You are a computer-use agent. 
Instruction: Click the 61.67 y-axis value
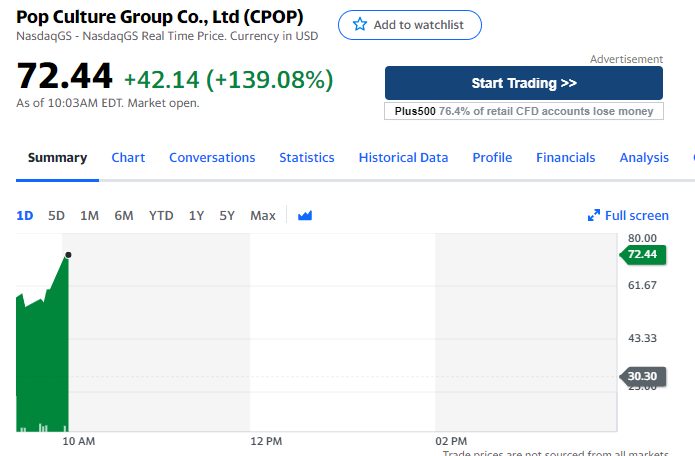point(642,285)
